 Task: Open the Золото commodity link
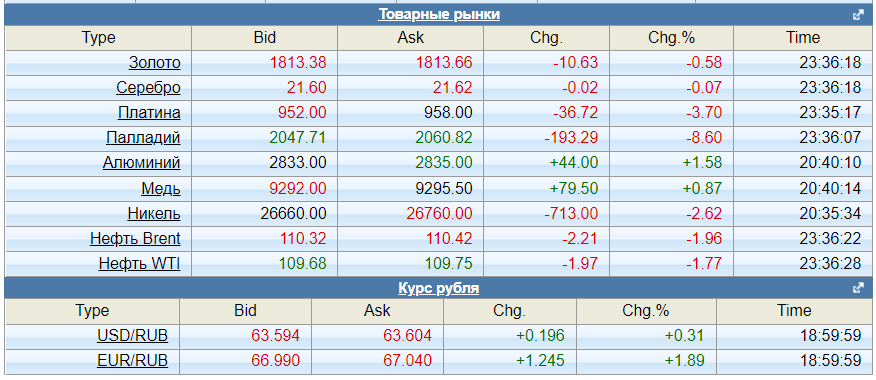point(155,63)
